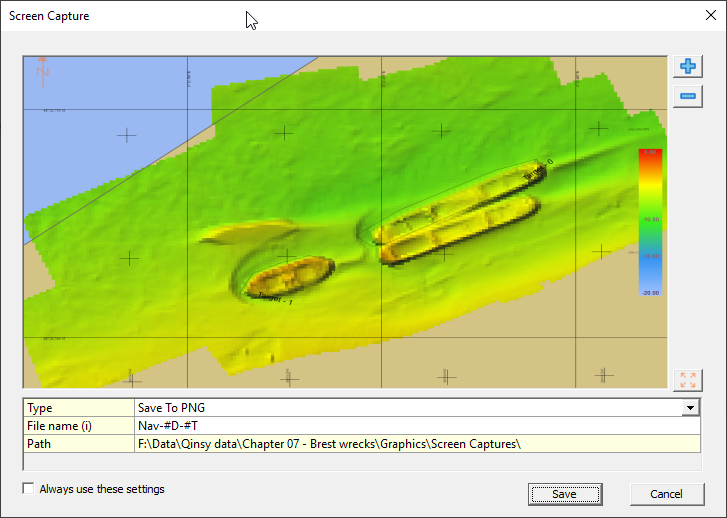Viewport: 727px width, 518px height.
Task: Enable 'Always use these settings' checkbox
Action: (28, 489)
